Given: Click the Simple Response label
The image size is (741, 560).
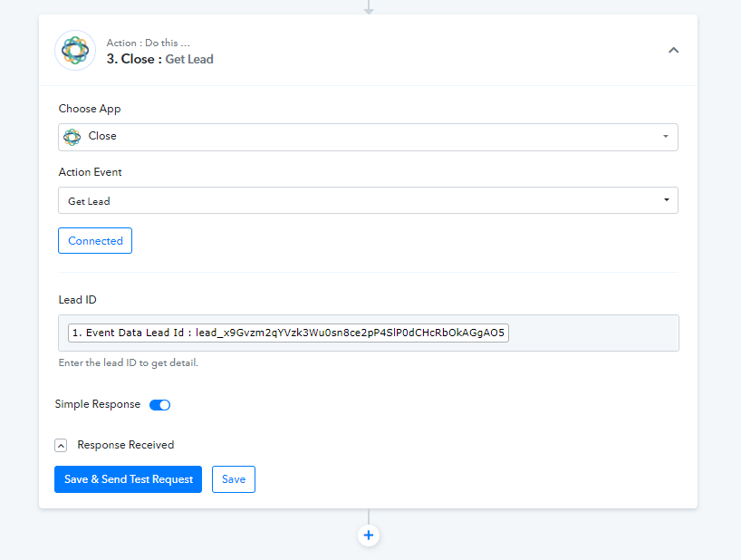Looking at the screenshot, I should tap(97, 404).
